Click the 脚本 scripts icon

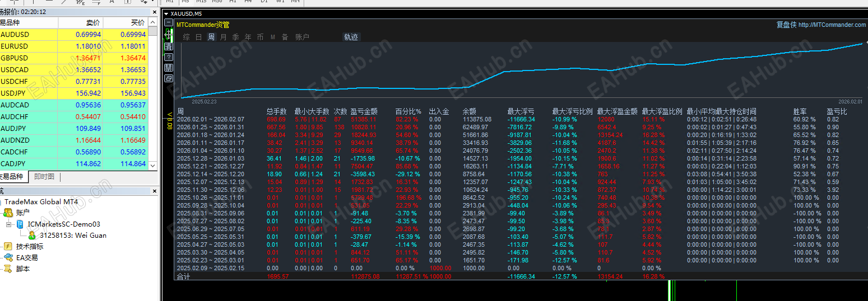click(x=8, y=269)
